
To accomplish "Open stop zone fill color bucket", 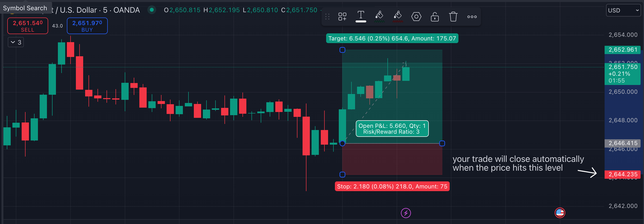I will (x=398, y=16).
